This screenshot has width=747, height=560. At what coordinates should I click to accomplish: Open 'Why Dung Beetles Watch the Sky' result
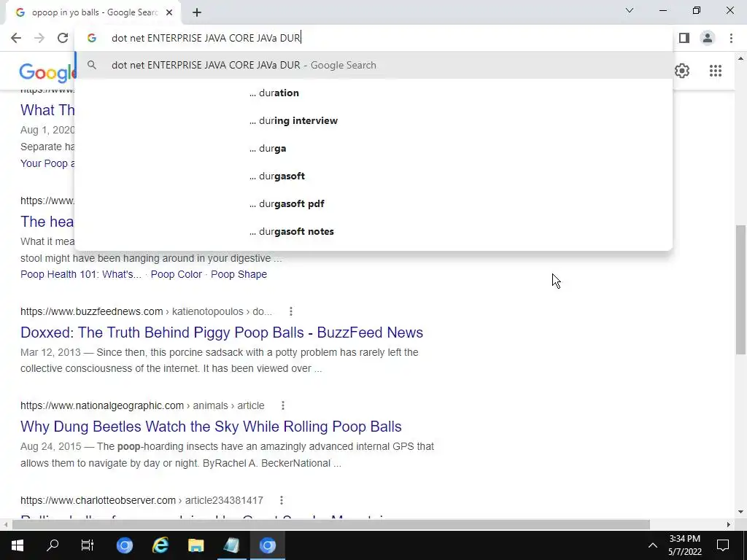pyautogui.click(x=211, y=427)
